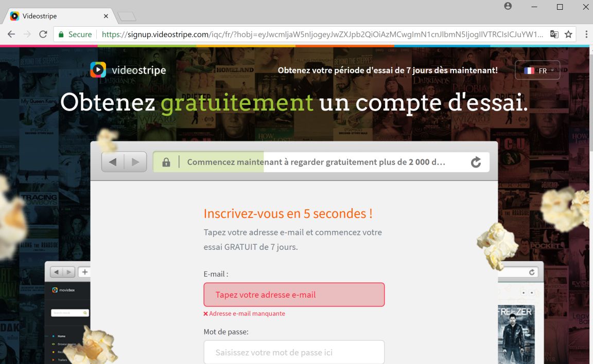This screenshot has height=364, width=593.
Task: Click the green Secure padlock icon
Action: (61, 34)
